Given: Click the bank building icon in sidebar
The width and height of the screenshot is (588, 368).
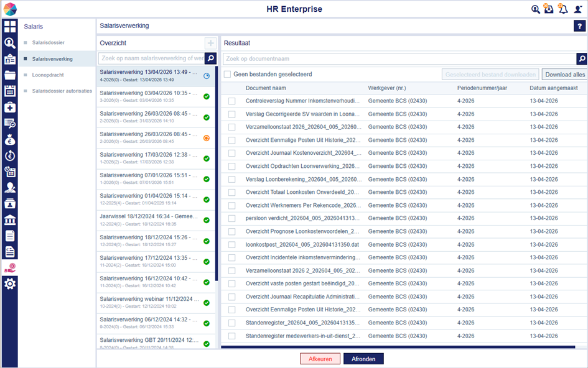Looking at the screenshot, I should pyautogui.click(x=10, y=219).
